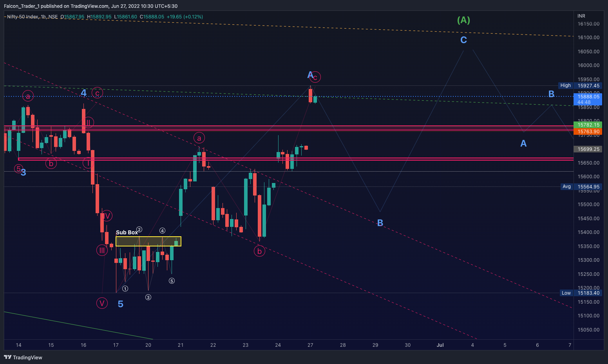
Task: Click the blue B label beside 15888.05 tag
Action: click(551, 94)
